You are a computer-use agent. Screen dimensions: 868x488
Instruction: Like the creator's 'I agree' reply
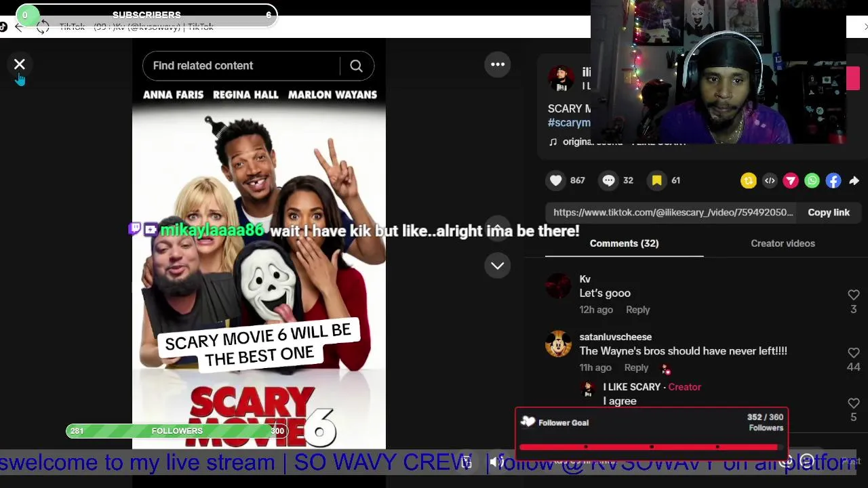(x=854, y=403)
